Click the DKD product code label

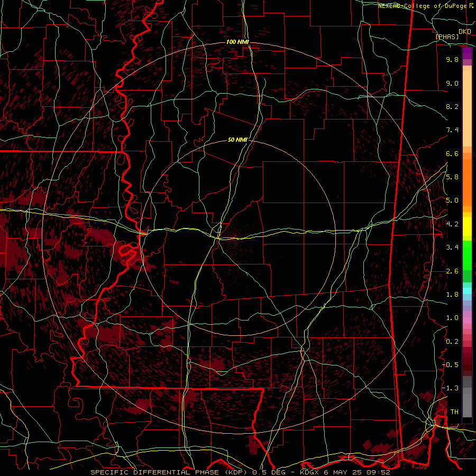(465, 32)
